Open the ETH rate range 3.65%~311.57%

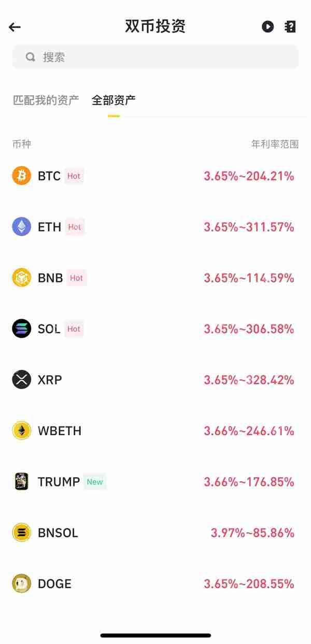(248, 226)
